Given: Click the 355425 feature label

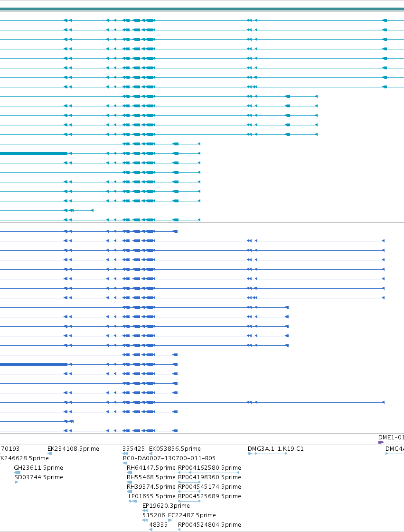Looking at the screenshot, I should pos(134,448).
